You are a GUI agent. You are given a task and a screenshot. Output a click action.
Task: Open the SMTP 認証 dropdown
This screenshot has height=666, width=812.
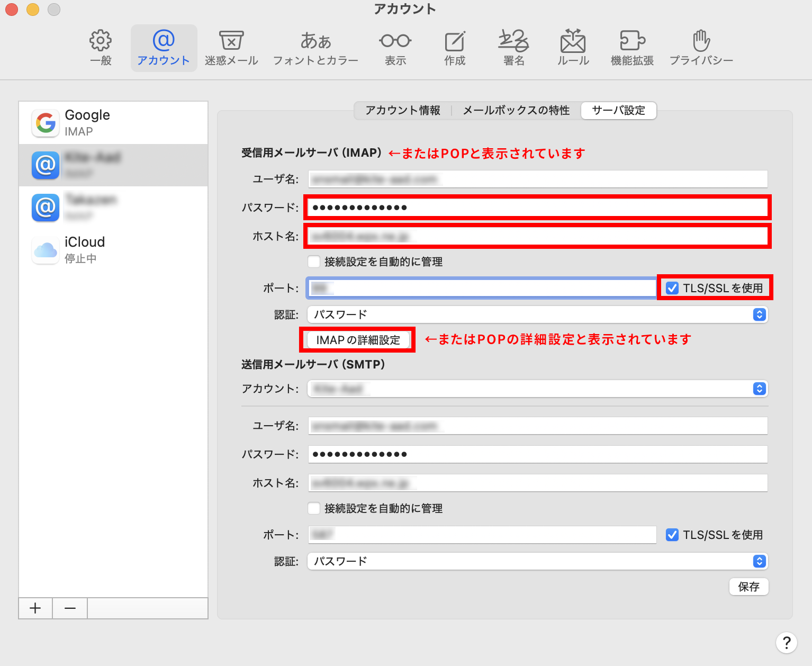[537, 561]
